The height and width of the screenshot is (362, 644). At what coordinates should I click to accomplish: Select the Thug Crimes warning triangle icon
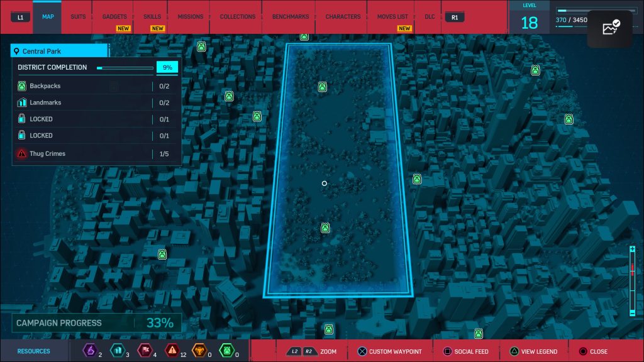point(22,153)
